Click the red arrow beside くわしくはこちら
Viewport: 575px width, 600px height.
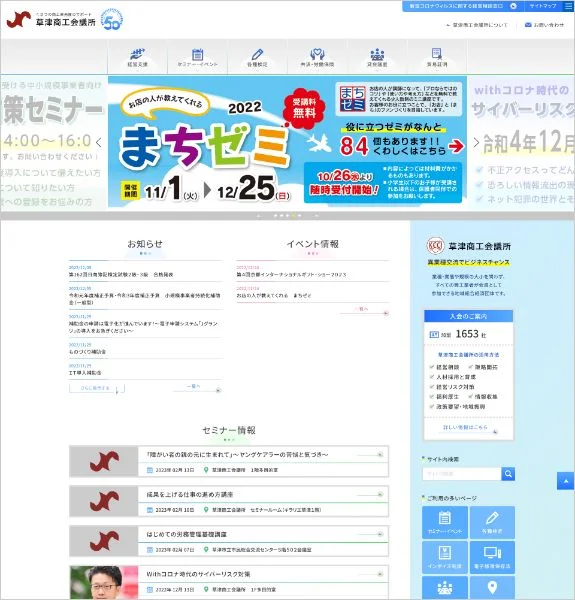click(x=456, y=146)
